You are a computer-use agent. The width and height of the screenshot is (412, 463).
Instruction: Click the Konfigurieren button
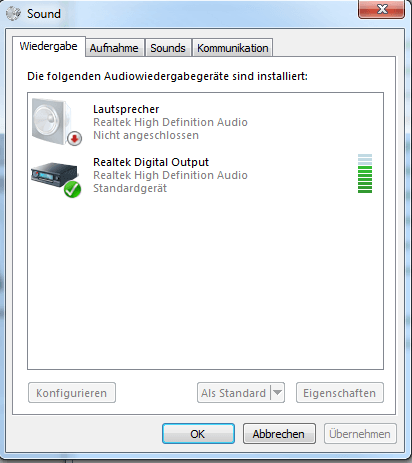(72, 393)
